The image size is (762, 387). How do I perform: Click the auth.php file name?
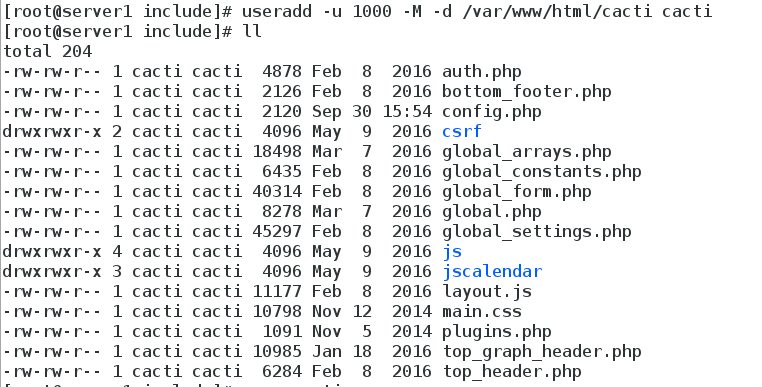pyautogui.click(x=482, y=72)
